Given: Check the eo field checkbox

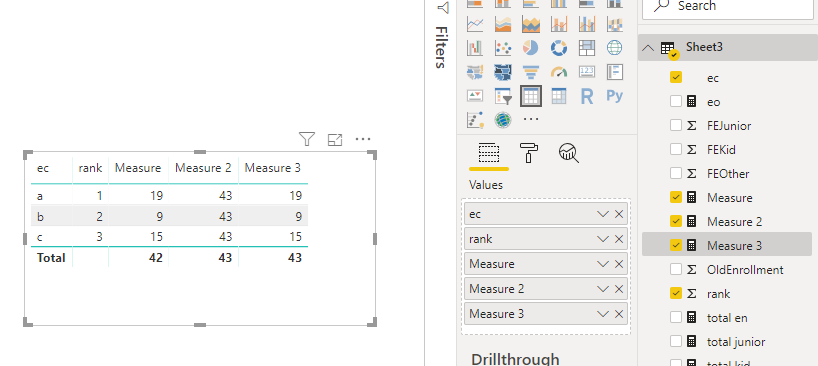Looking at the screenshot, I should pyautogui.click(x=676, y=101).
